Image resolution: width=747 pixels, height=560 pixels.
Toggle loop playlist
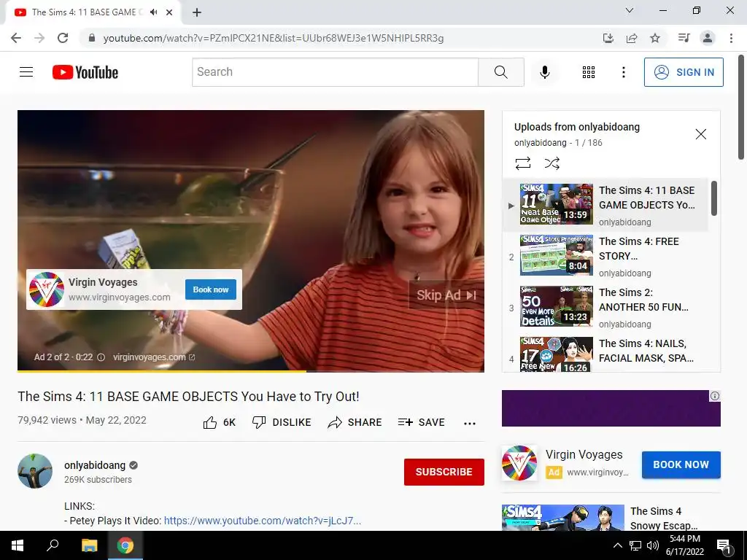522,163
